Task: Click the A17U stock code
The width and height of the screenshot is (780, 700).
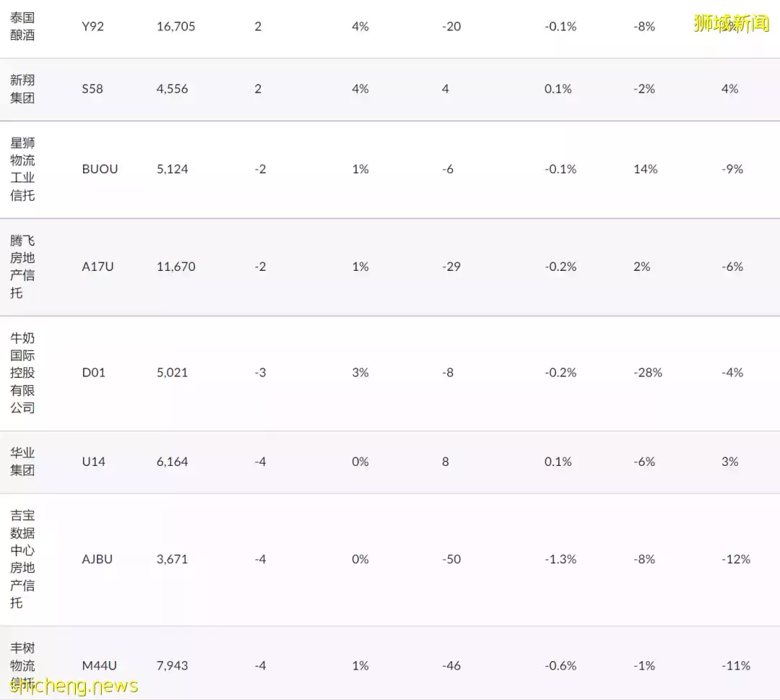Action: coord(97,267)
